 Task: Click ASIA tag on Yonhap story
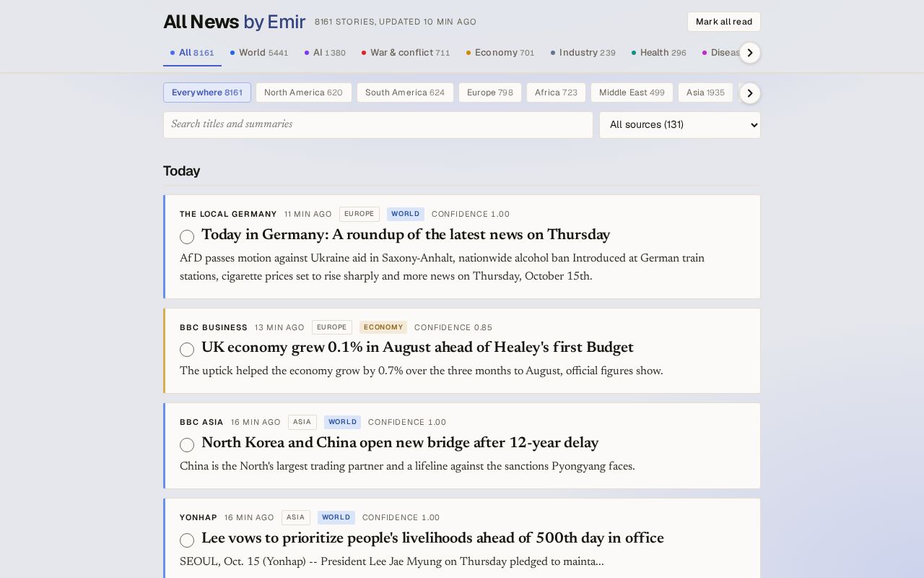click(x=296, y=517)
